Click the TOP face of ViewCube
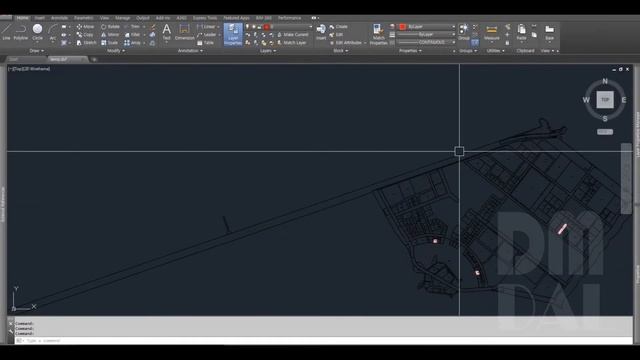 pyautogui.click(x=605, y=100)
